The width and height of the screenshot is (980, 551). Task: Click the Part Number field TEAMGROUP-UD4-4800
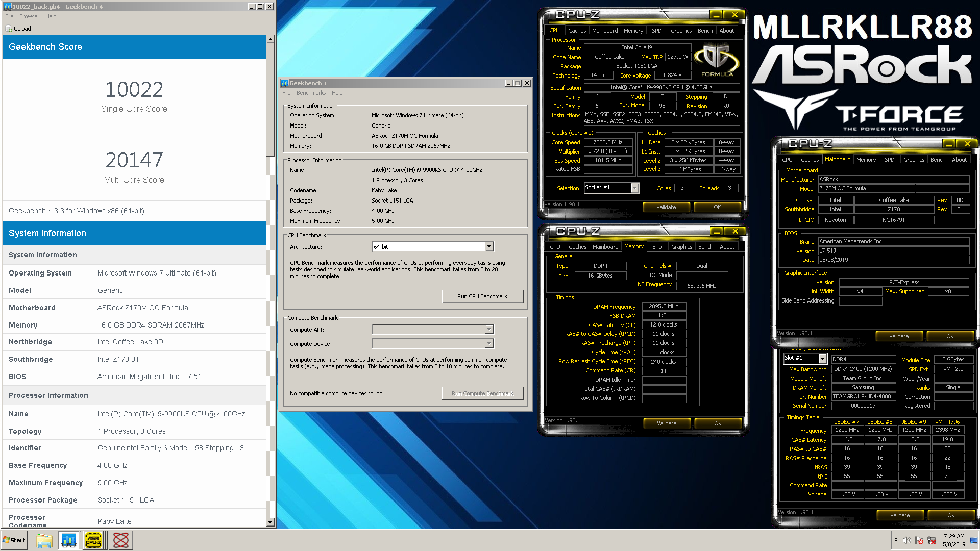[x=864, y=397]
